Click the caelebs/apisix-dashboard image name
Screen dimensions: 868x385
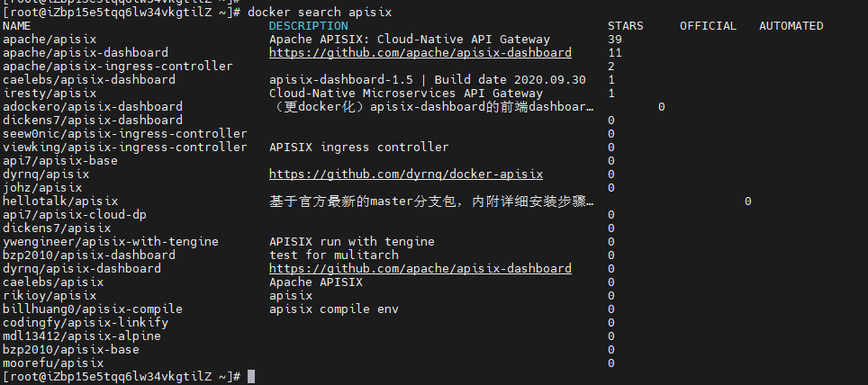point(89,80)
